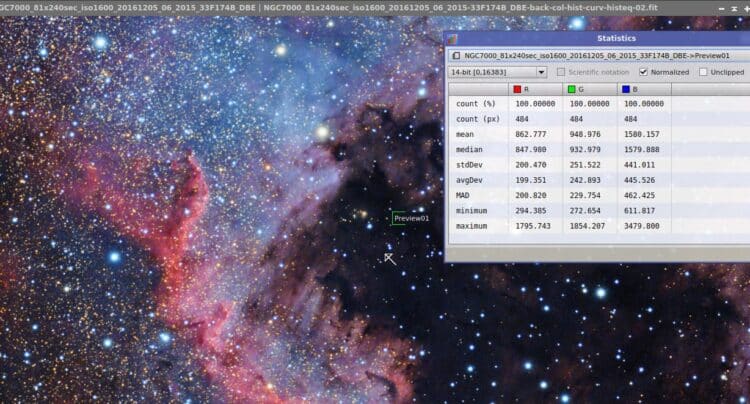Open the view selector showing DBE->Preview01
Viewport: 750px width, 404px height.
(598, 56)
